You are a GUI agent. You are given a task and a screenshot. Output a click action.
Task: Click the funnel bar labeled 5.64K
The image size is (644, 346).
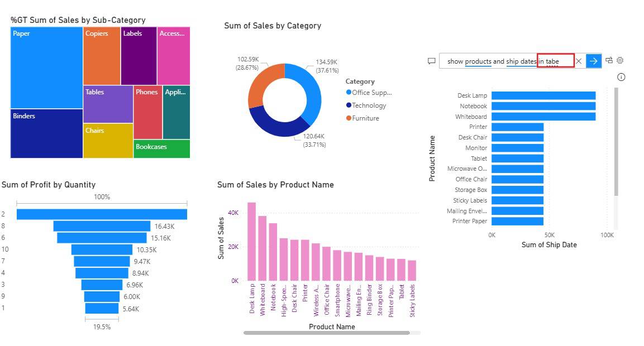(x=102, y=308)
